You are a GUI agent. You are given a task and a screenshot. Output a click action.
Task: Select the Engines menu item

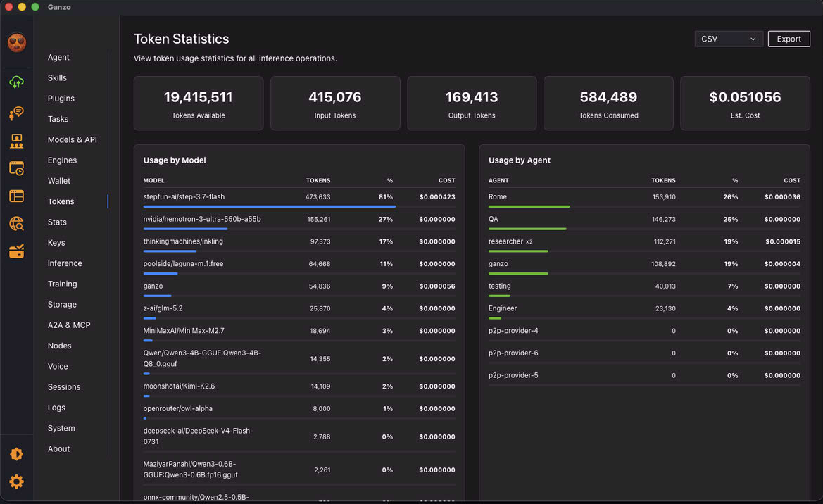(x=62, y=160)
